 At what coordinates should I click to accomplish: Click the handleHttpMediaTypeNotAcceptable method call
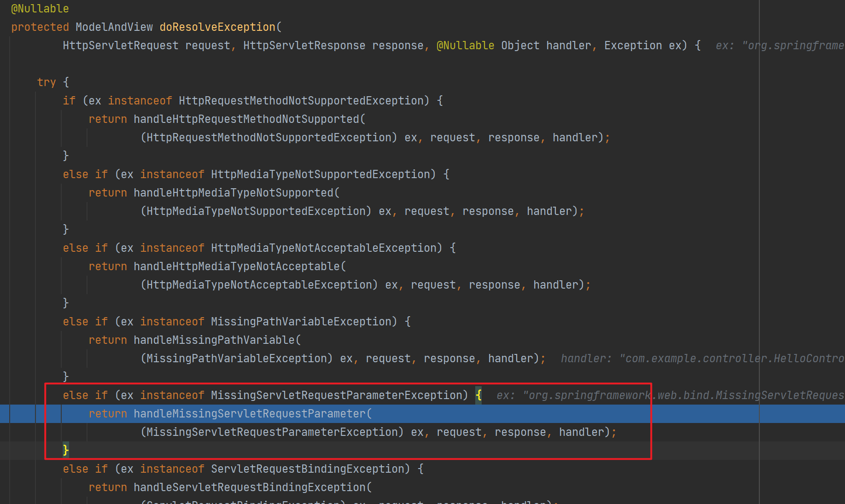click(237, 266)
